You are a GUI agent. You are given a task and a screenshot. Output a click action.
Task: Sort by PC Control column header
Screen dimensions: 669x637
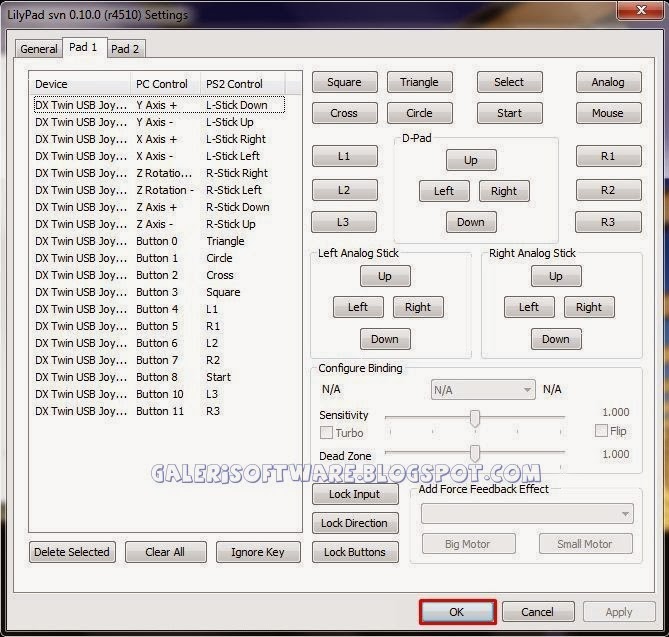[x=166, y=84]
